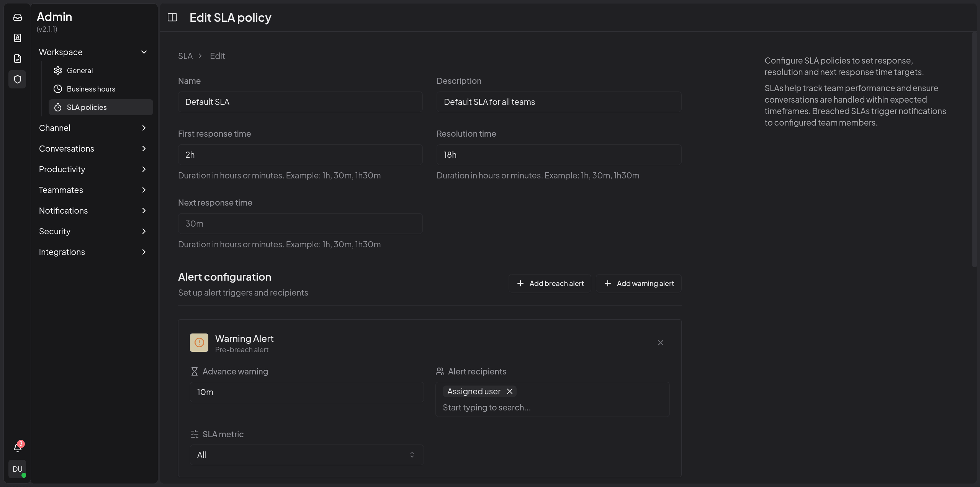Select Business hours menu item

tap(91, 89)
